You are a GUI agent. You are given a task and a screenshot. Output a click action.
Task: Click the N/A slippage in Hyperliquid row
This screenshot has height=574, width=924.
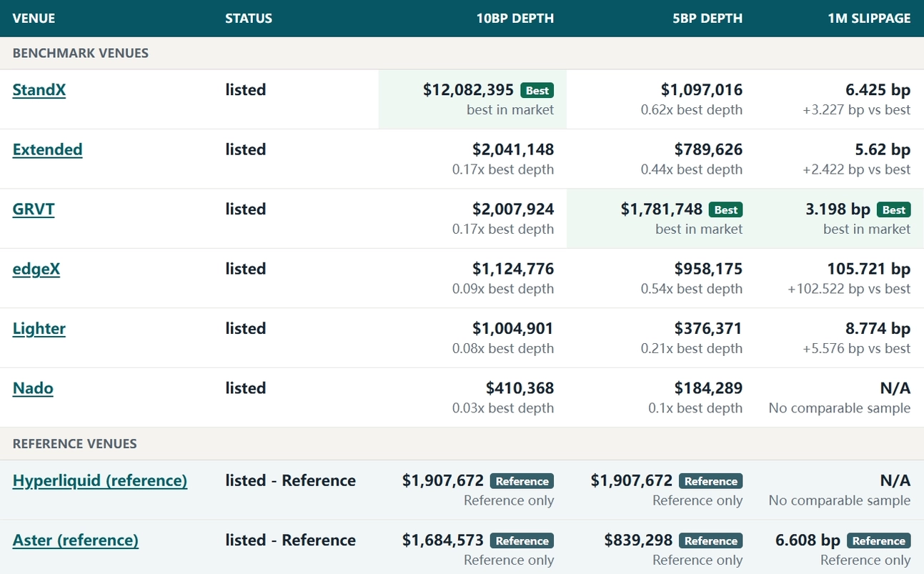point(895,480)
